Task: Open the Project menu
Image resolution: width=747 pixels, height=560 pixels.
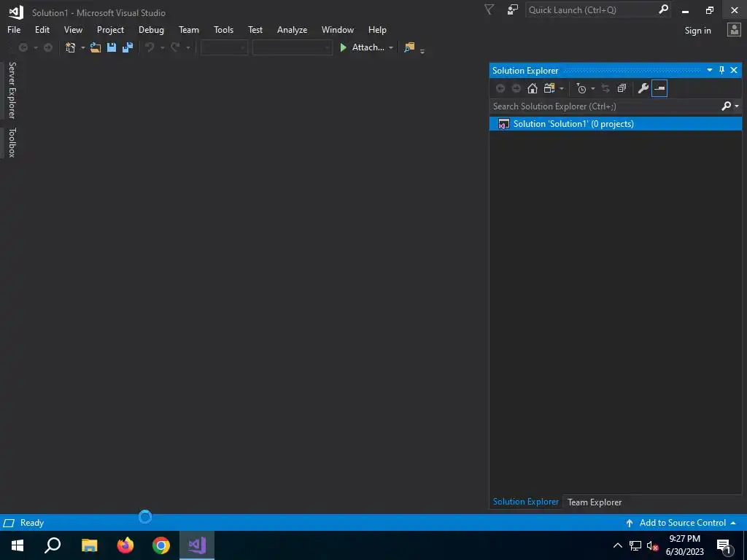Action: pos(111,29)
